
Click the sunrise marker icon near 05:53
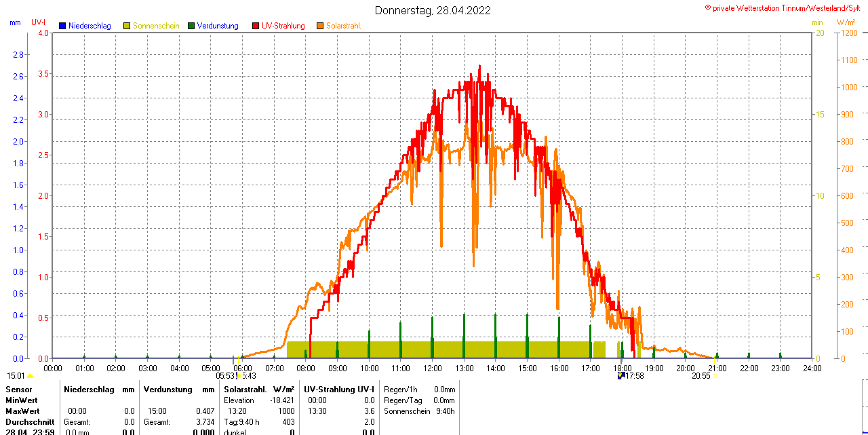(239, 376)
